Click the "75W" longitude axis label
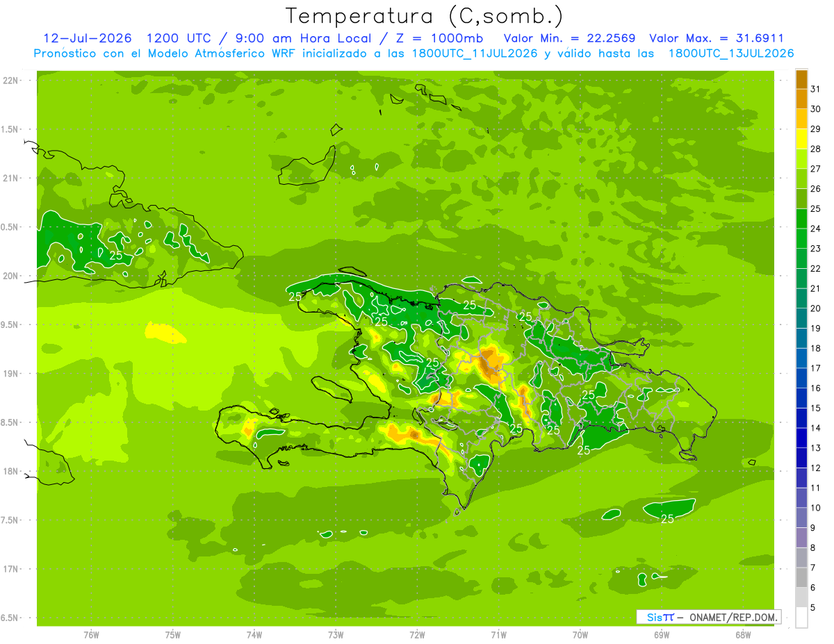The height and width of the screenshot is (644, 834). click(x=173, y=635)
